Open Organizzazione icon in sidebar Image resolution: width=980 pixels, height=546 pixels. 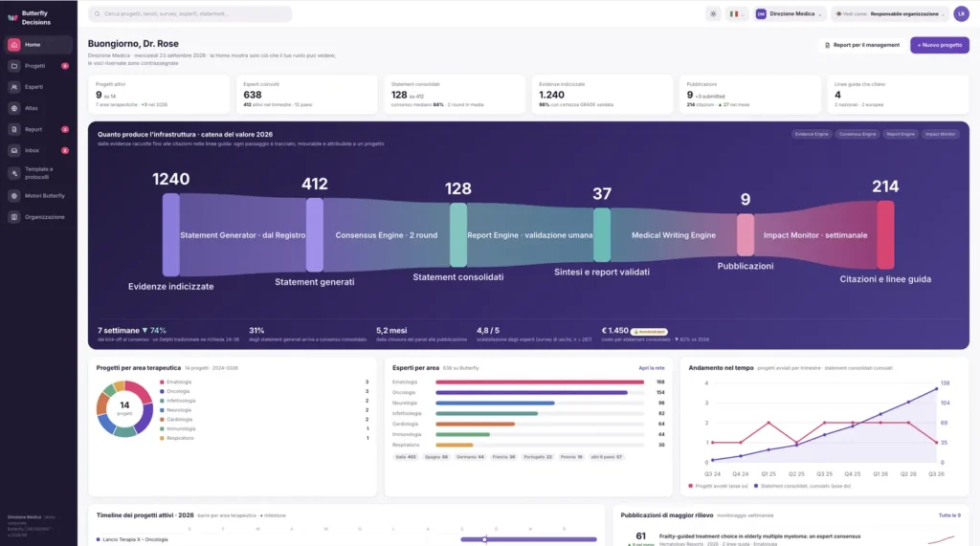[x=13, y=217]
